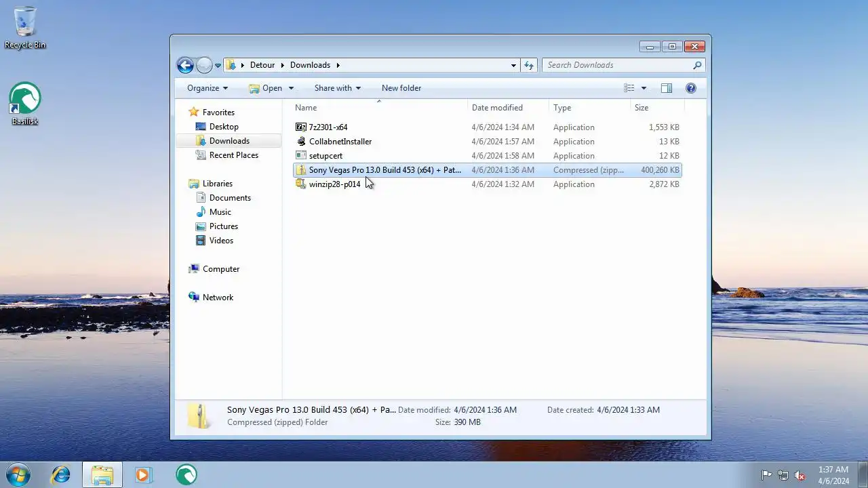Open the Windows Start menu

point(18,474)
